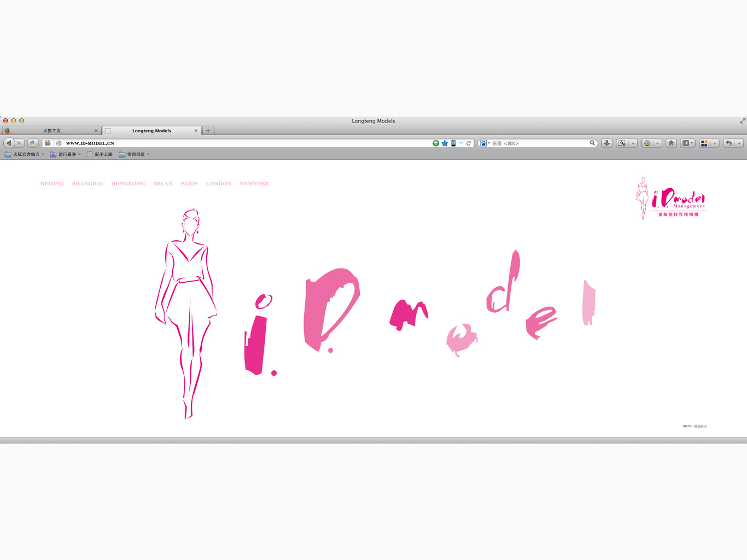
Task: Click the green go arrow in address bar
Action: tap(436, 143)
